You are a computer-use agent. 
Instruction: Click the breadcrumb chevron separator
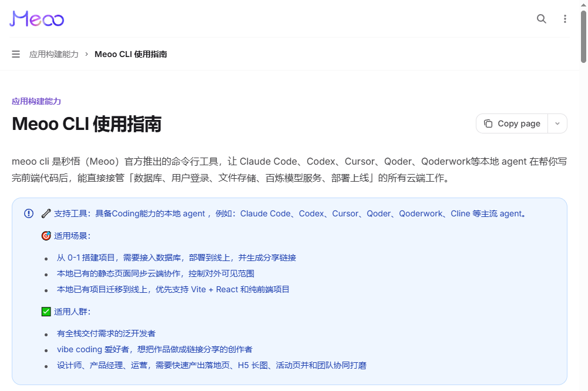coord(86,54)
